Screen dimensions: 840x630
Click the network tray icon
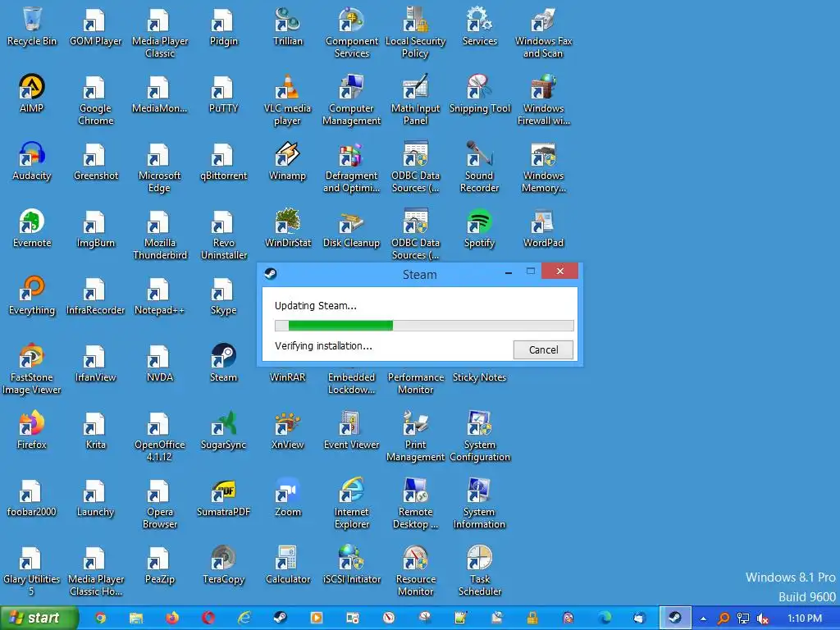tap(743, 619)
